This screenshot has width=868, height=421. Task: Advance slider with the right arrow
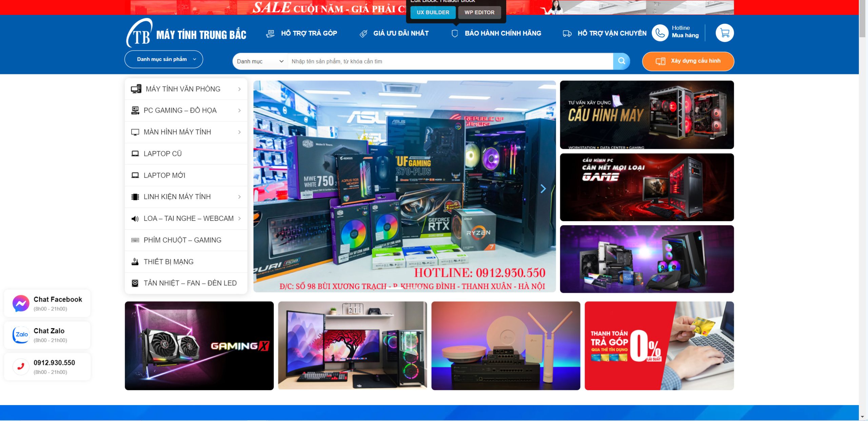tap(543, 189)
